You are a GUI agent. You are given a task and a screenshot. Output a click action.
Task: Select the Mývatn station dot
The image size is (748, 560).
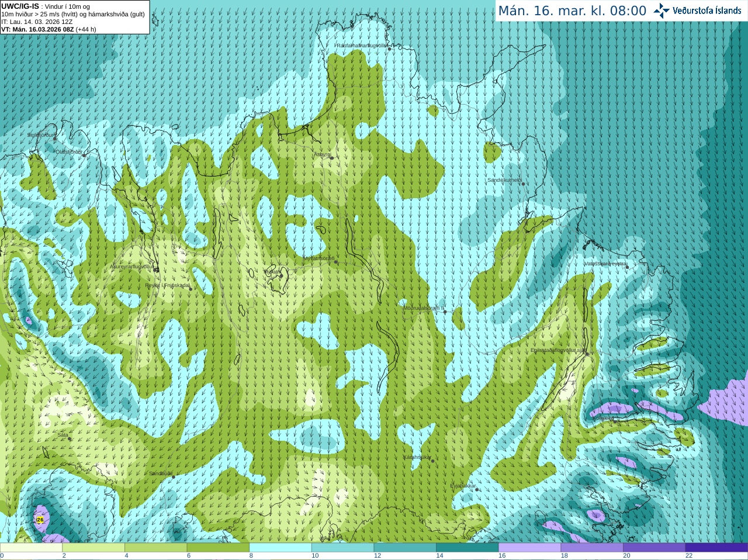pyautogui.click(x=281, y=275)
